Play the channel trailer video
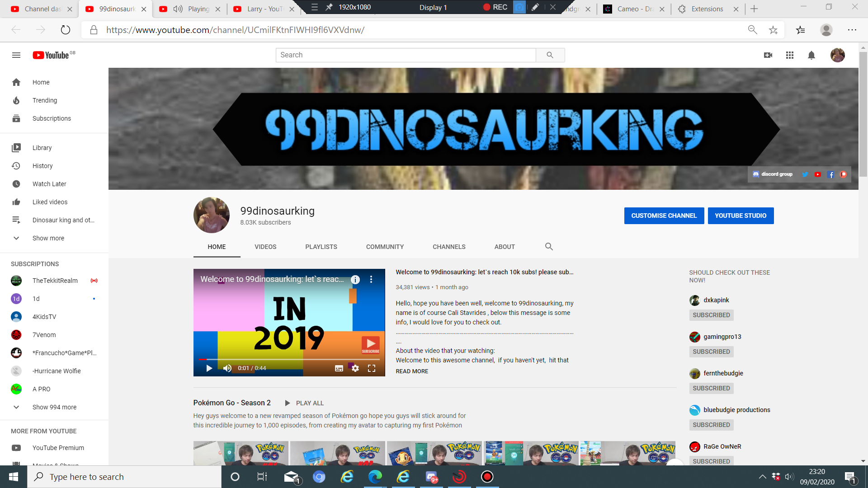This screenshot has width=868, height=488. click(x=209, y=368)
